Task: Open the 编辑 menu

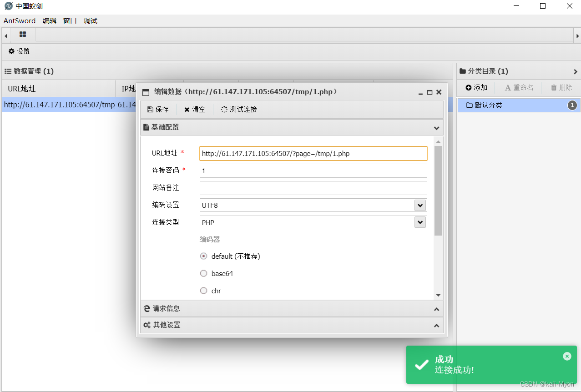Action: pos(50,21)
